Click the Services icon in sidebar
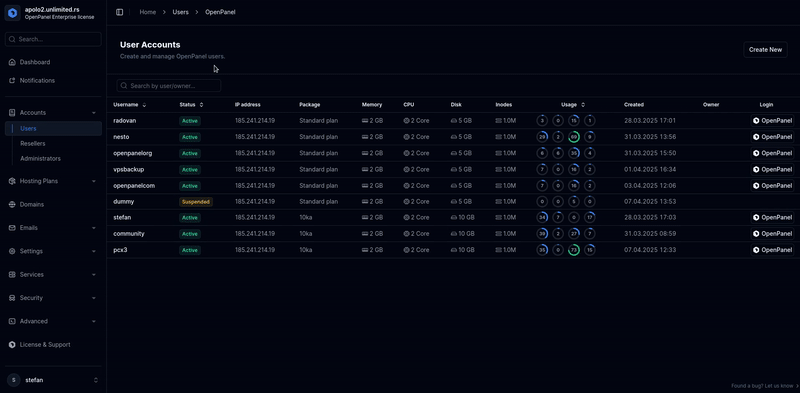The height and width of the screenshot is (393, 800). tap(12, 275)
